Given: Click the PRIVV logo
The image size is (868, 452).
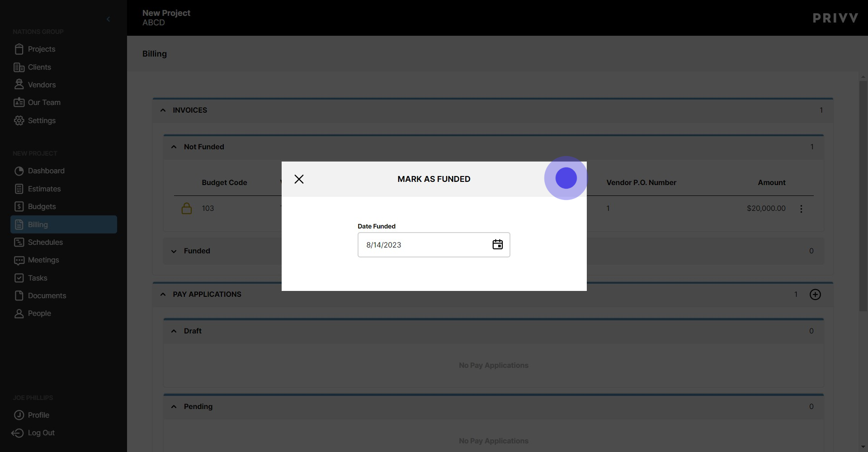Looking at the screenshot, I should [835, 18].
